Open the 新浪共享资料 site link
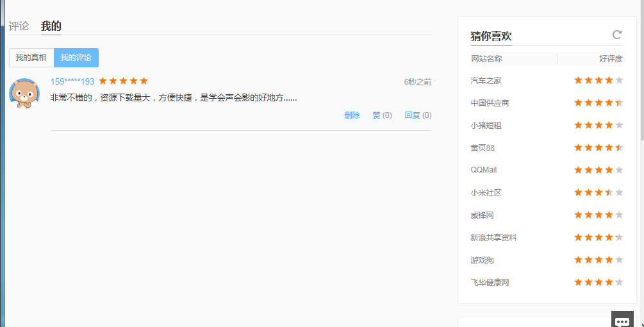Screen dimensions: 644x327 point(493,238)
